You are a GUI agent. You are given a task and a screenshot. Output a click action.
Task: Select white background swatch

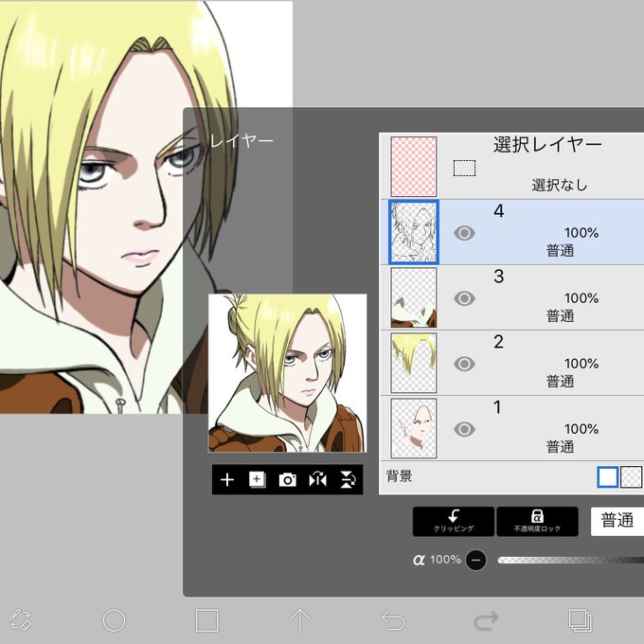608,477
